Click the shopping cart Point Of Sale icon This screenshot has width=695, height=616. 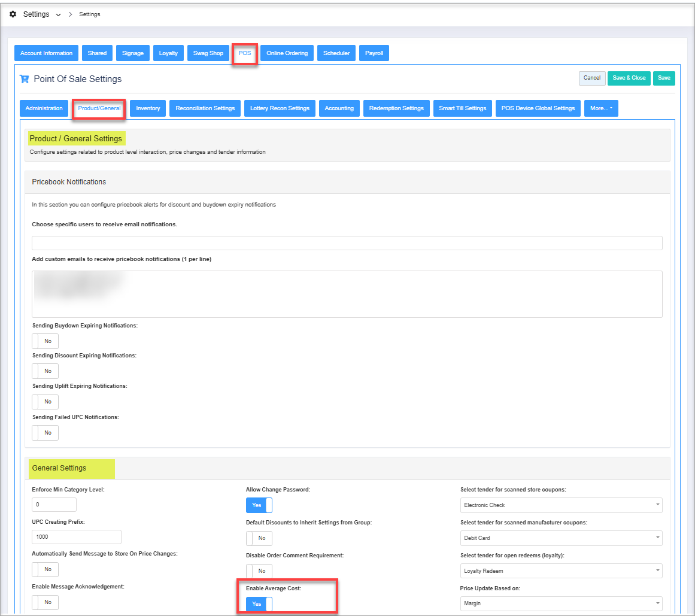click(25, 79)
